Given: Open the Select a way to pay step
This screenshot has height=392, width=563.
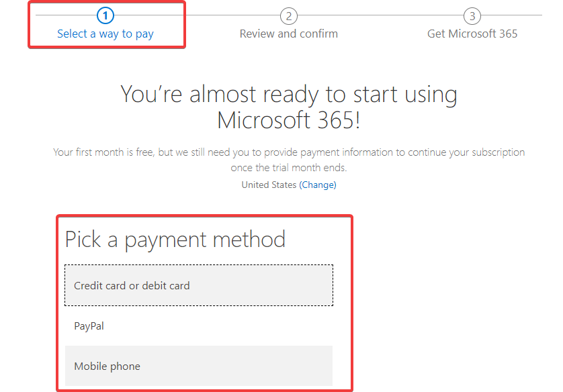Looking at the screenshot, I should 105,33.
